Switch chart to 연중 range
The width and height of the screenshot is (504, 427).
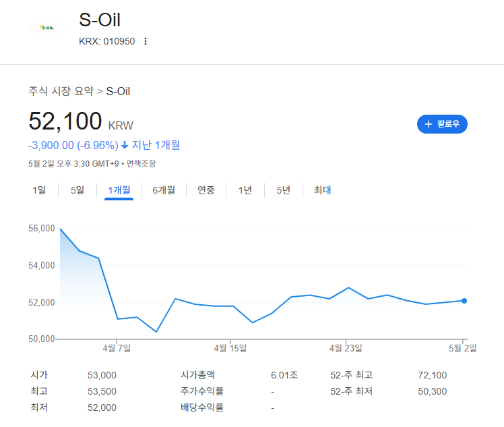click(206, 190)
